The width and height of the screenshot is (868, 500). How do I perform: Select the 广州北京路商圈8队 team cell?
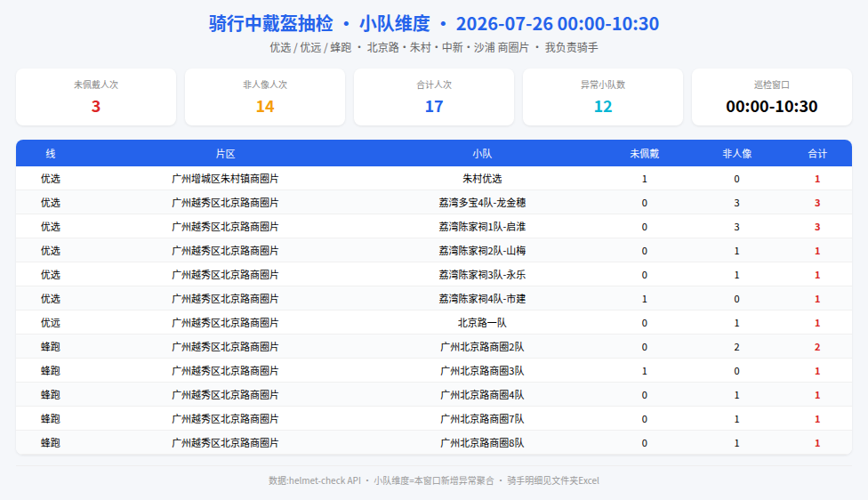click(482, 443)
